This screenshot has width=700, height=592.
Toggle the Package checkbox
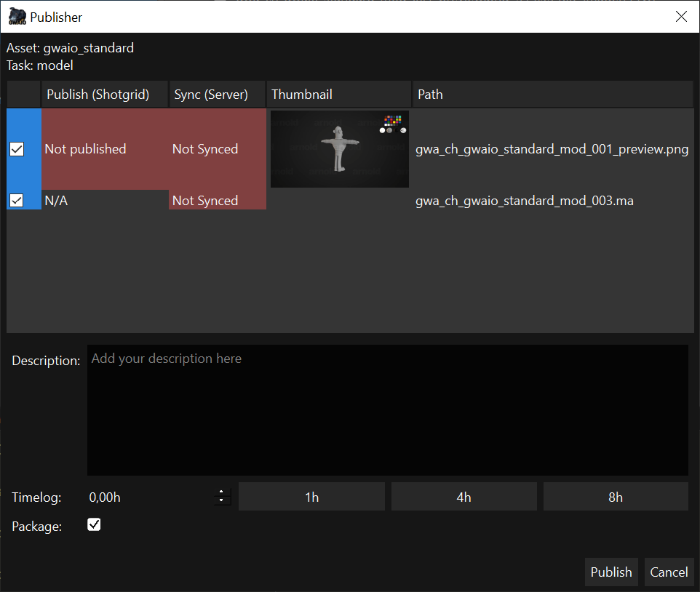(94, 524)
